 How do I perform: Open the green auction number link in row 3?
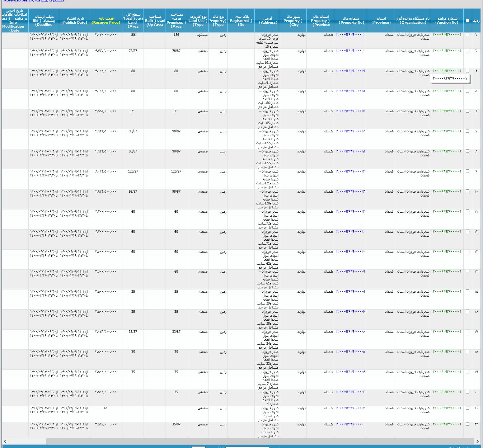[447, 51]
